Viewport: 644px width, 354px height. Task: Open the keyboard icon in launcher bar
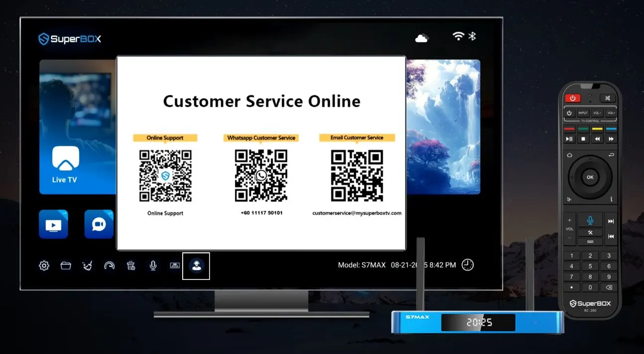(x=175, y=265)
